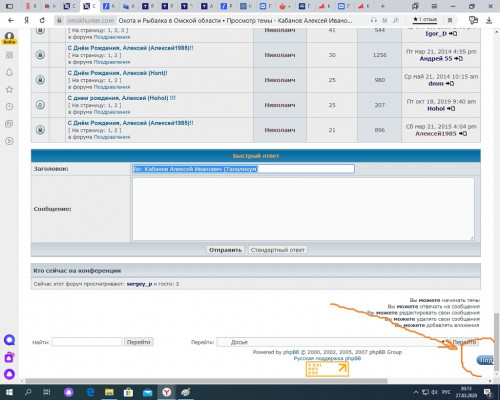
Task: Click the Стандартный ответ button
Action: click(x=277, y=250)
